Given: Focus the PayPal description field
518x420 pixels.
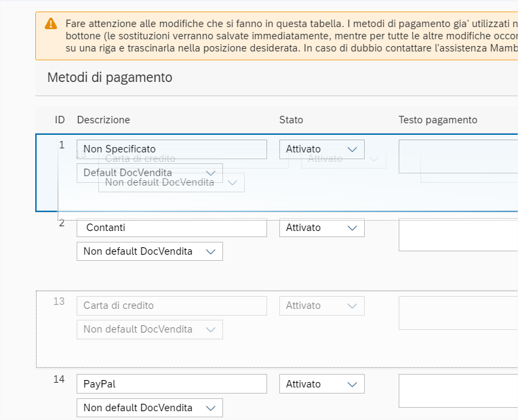Looking at the screenshot, I should tap(172, 384).
